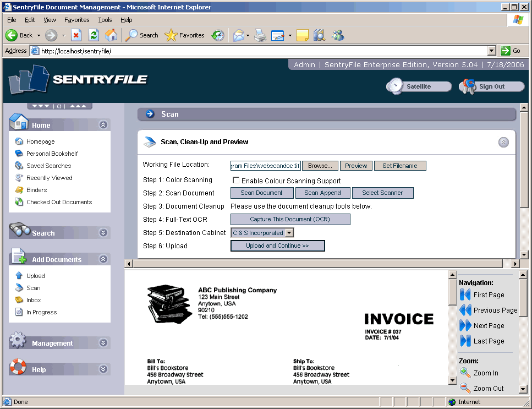Expand the Search sidebar panel
532x409 pixels.
[103, 233]
